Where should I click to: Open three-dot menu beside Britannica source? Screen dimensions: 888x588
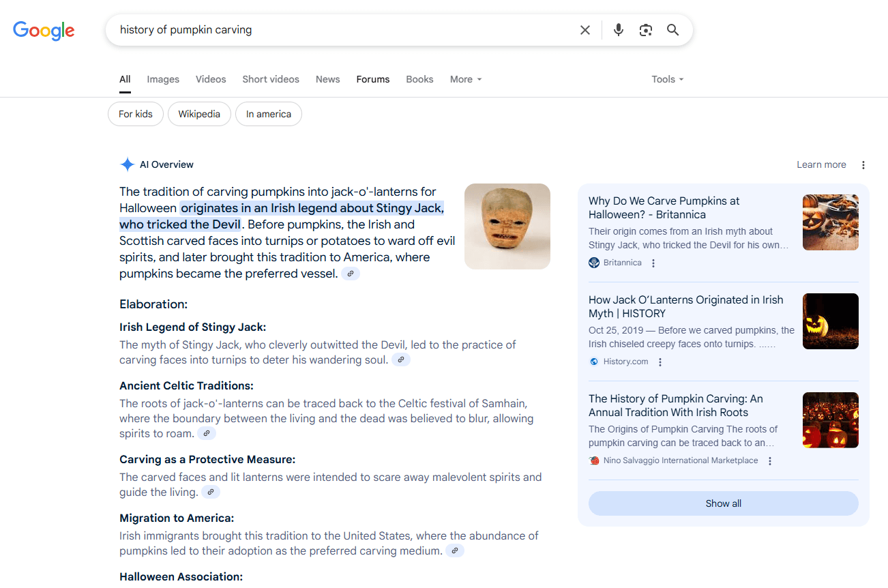click(x=653, y=263)
